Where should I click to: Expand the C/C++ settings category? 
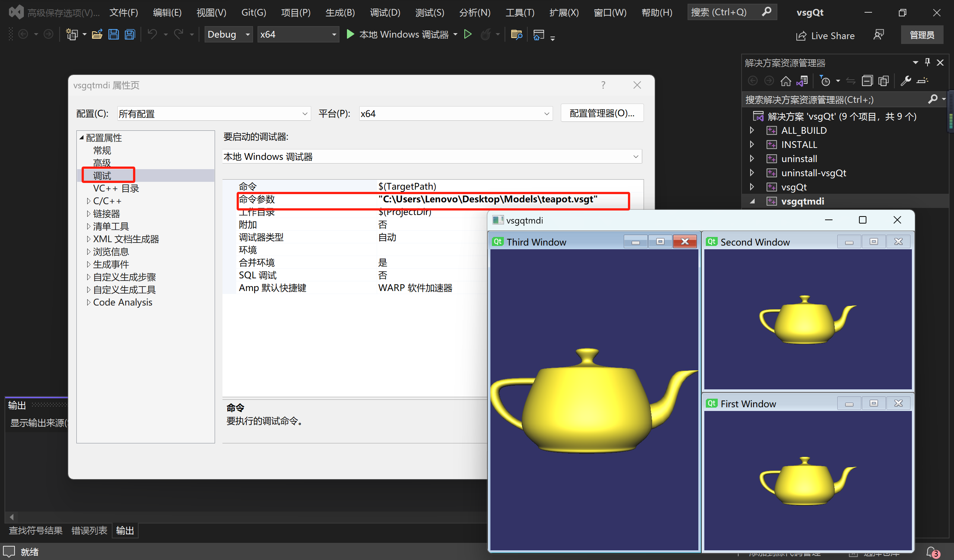click(89, 200)
